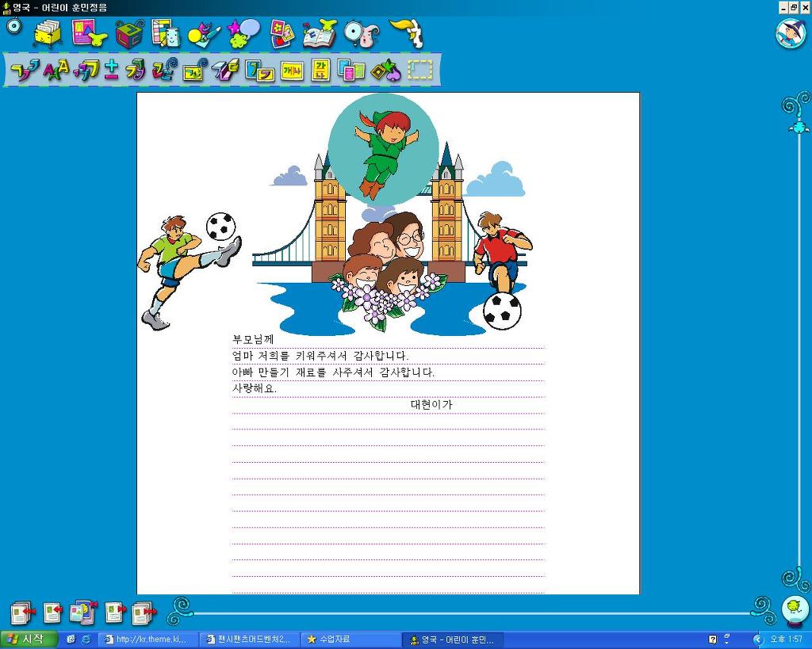
Task: Select the drawing shapes and paintbrush icon
Action: pyautogui.click(x=204, y=35)
